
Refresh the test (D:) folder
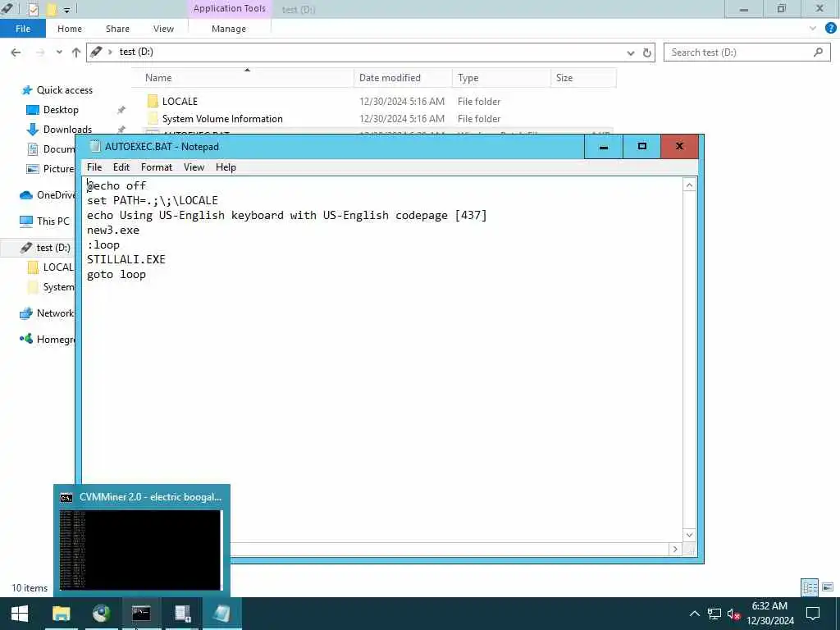click(647, 52)
